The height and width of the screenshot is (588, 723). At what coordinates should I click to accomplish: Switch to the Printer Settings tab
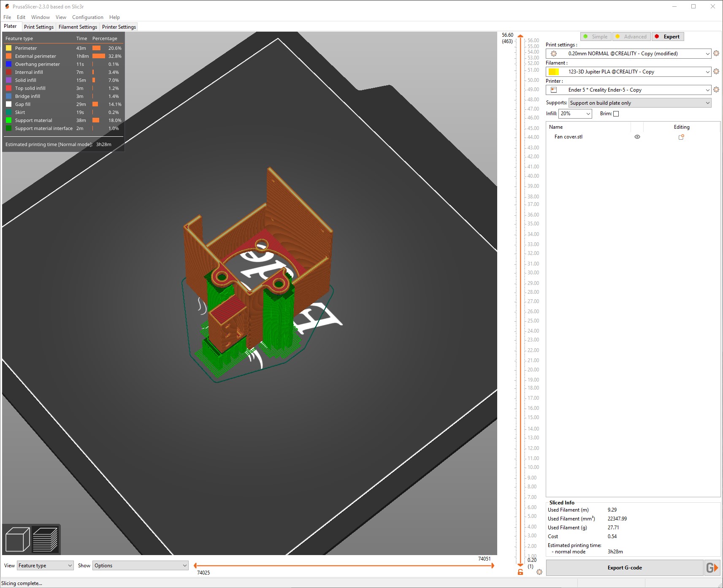tap(119, 27)
